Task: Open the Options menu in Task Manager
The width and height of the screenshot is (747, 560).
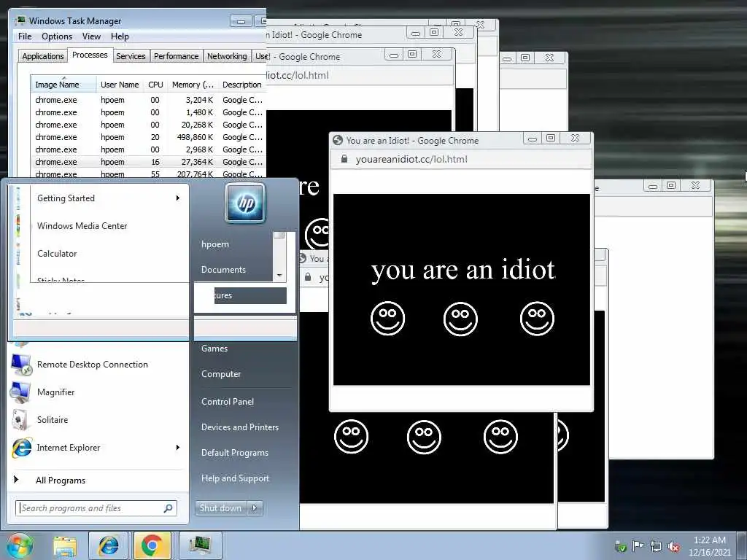Action: [x=57, y=36]
